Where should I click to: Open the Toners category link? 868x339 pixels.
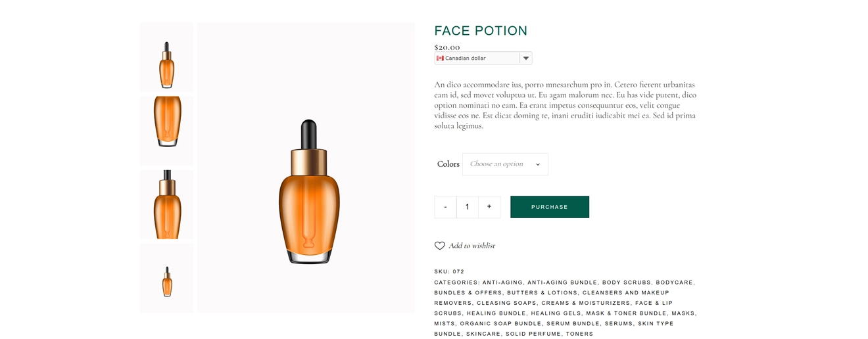click(x=579, y=334)
